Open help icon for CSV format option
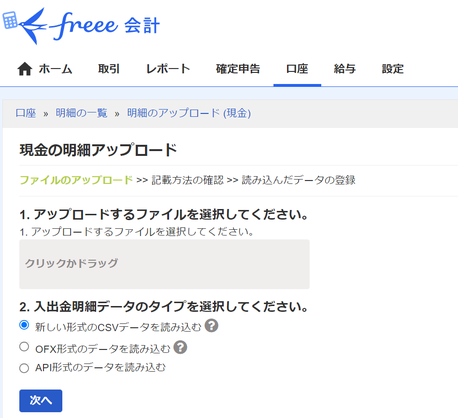This screenshot has width=458, height=418. coord(211,326)
